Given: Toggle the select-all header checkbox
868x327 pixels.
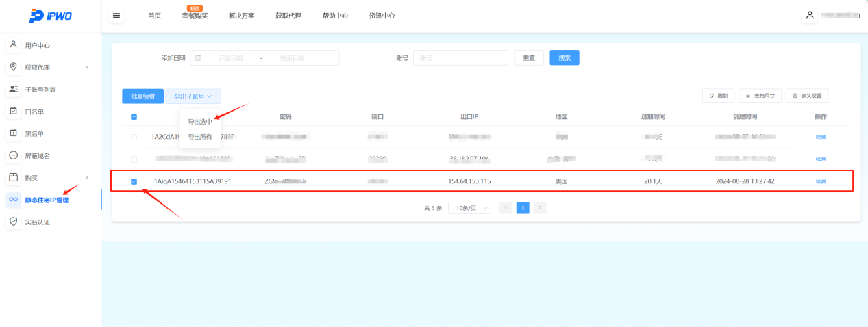Looking at the screenshot, I should coord(134,116).
